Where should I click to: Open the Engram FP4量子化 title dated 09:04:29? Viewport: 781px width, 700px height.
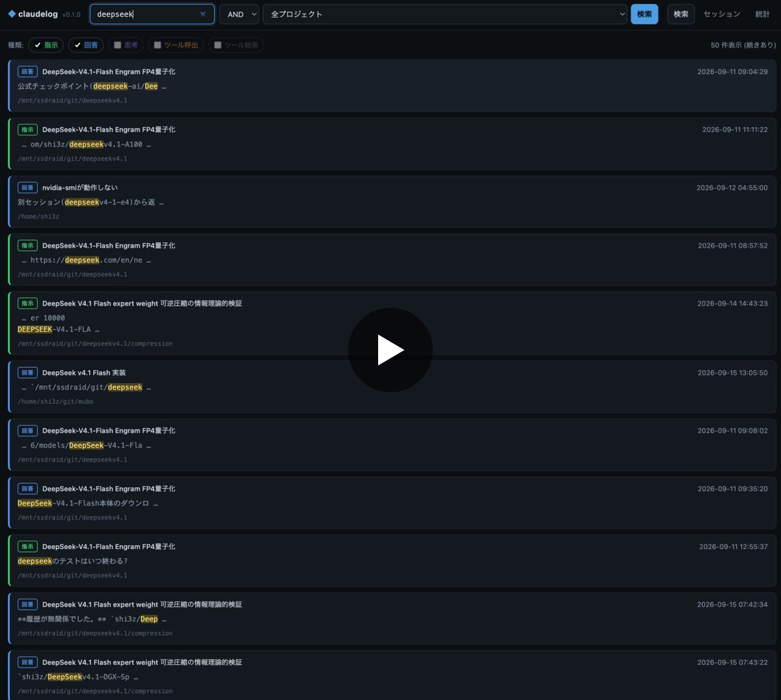point(109,72)
